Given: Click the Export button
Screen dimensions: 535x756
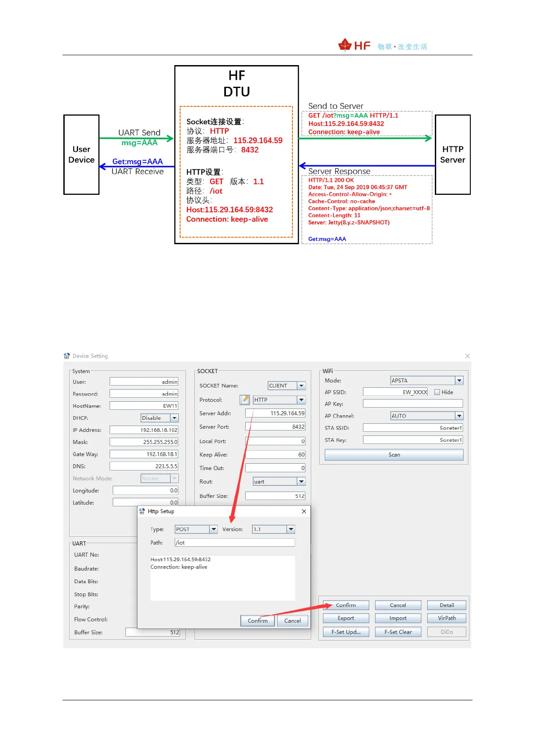Looking at the screenshot, I should 346,618.
